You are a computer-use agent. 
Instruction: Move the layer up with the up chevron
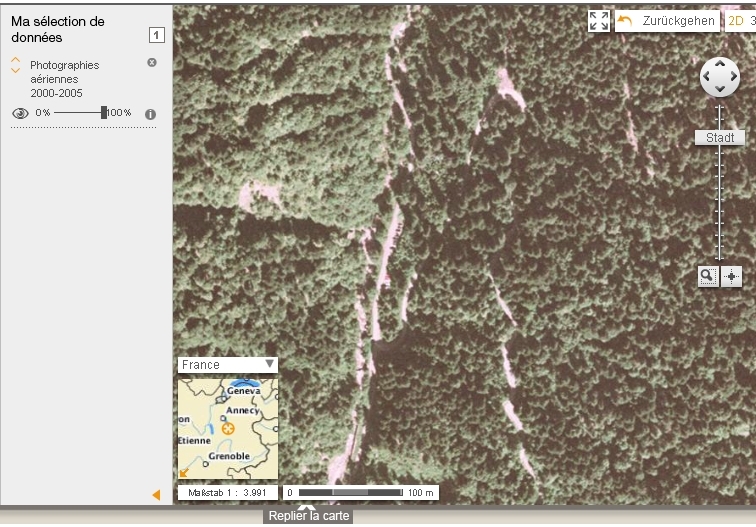[x=16, y=60]
